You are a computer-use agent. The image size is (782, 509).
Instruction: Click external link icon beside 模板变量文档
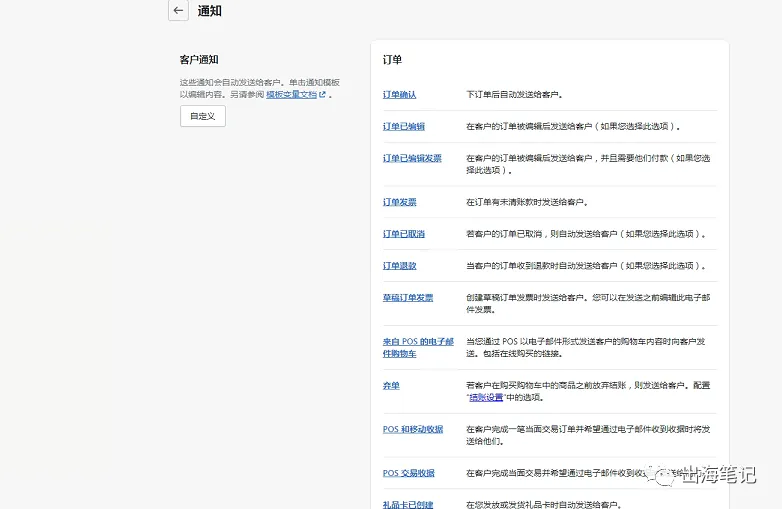click(x=322, y=95)
